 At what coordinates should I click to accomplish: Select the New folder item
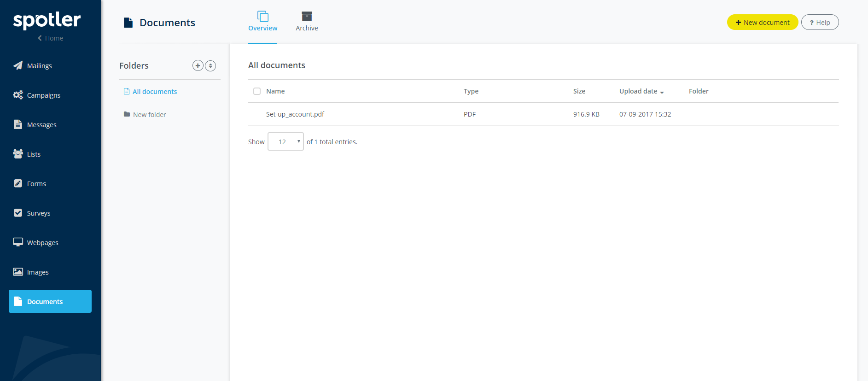click(x=149, y=115)
